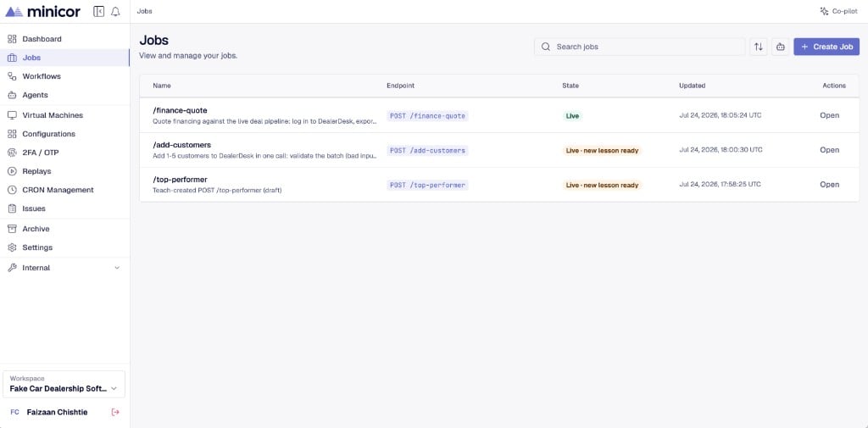Click the Faizaan Chishtie user name
Image resolution: width=868 pixels, height=428 pixels.
pyautogui.click(x=57, y=412)
